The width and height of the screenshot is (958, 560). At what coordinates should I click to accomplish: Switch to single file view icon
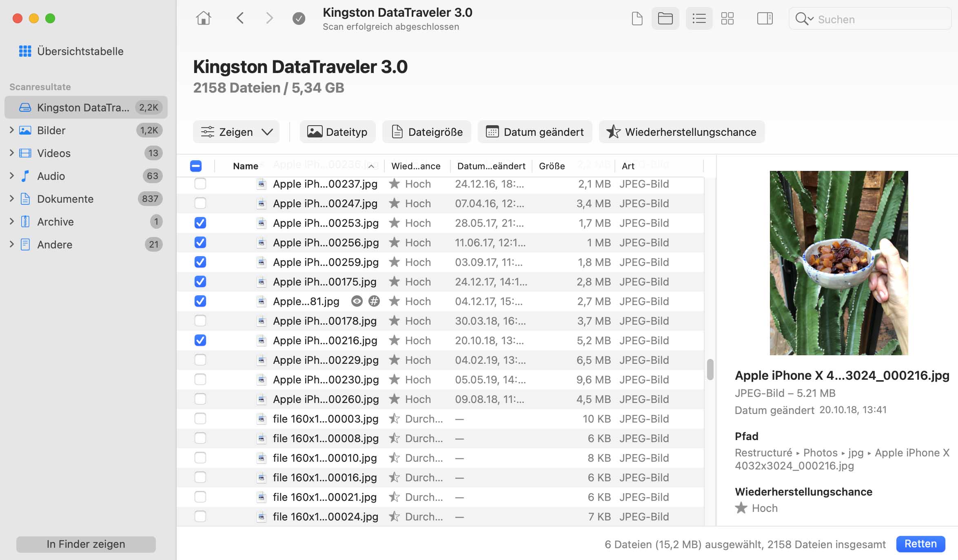point(637,18)
